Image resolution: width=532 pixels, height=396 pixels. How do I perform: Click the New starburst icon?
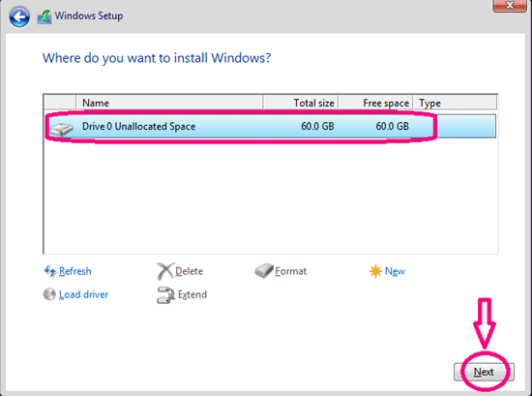tap(375, 271)
